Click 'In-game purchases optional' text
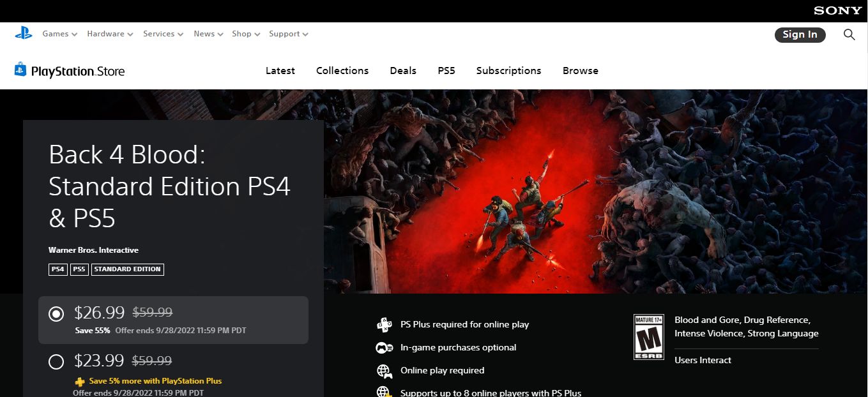Screen dimensions: 868x397 [459, 347]
